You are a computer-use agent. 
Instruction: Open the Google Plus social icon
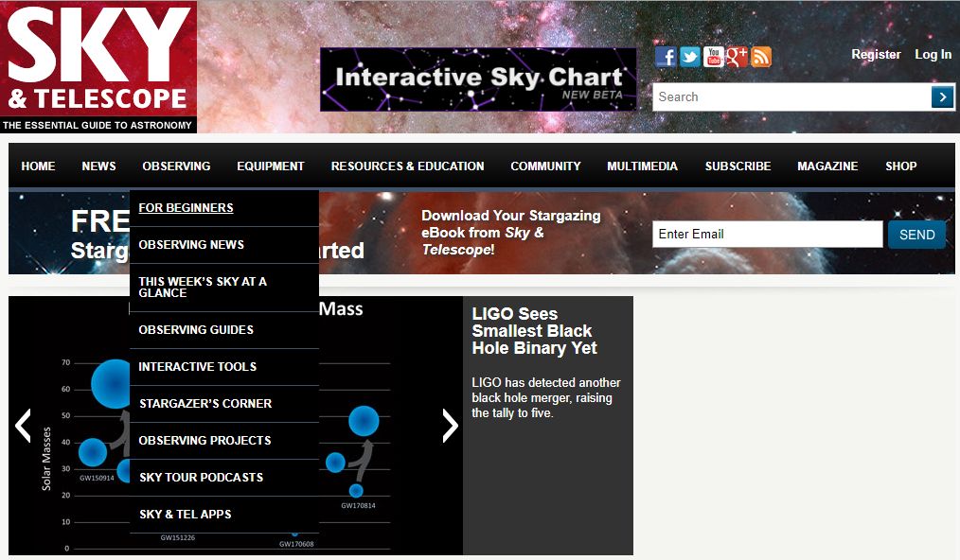[737, 57]
